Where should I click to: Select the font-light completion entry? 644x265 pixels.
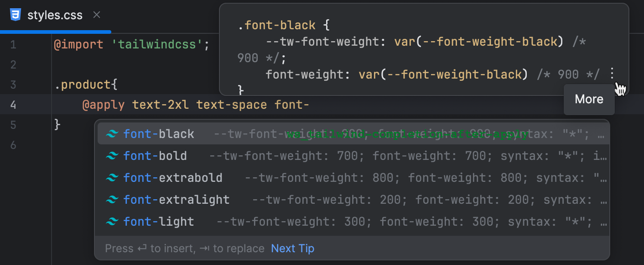159,222
